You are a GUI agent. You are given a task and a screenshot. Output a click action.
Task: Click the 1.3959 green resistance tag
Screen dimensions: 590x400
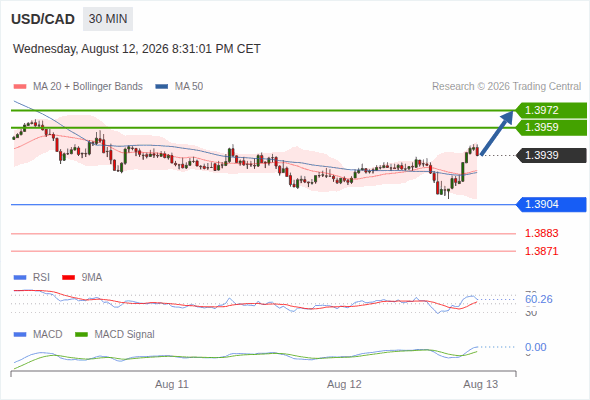coord(551,127)
